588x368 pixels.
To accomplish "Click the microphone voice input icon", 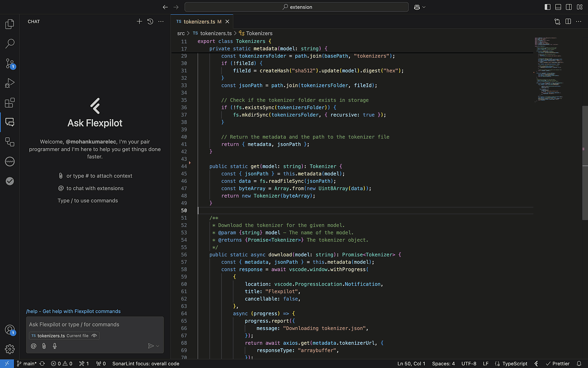I will click(55, 346).
